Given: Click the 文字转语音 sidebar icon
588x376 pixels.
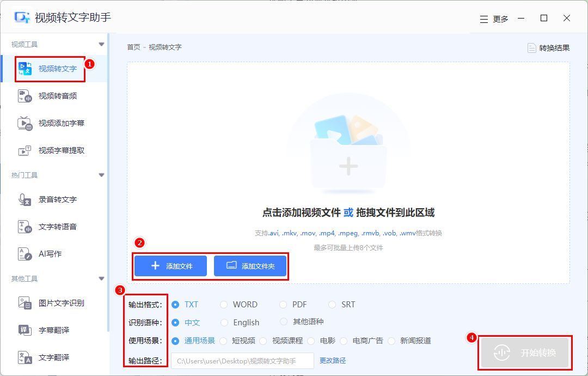Looking at the screenshot, I should point(24,227).
